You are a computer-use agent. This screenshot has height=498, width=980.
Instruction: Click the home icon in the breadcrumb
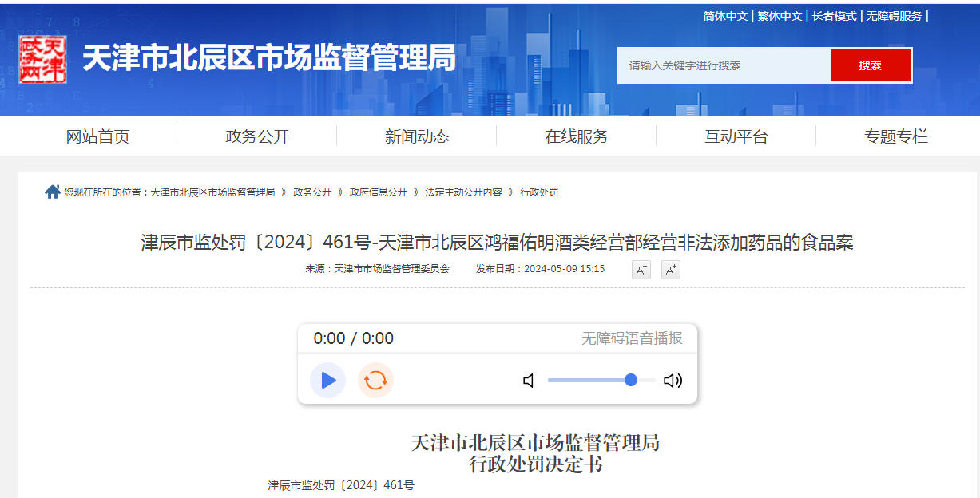click(x=53, y=192)
